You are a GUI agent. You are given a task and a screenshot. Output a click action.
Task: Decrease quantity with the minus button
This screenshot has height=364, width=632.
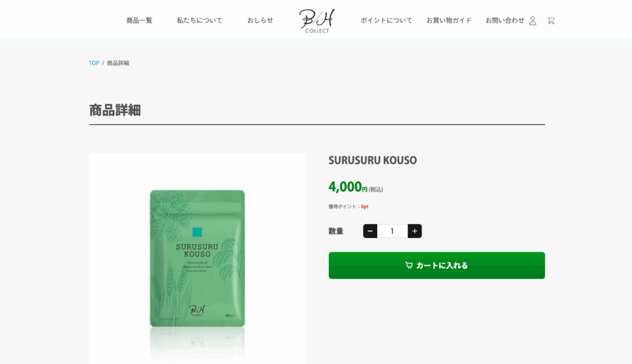[370, 231]
